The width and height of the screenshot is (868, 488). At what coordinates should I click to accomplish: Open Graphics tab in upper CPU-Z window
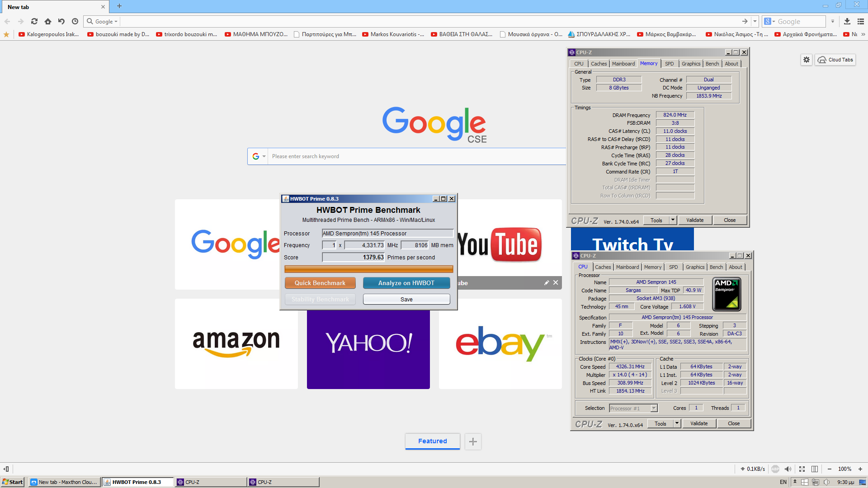(691, 64)
